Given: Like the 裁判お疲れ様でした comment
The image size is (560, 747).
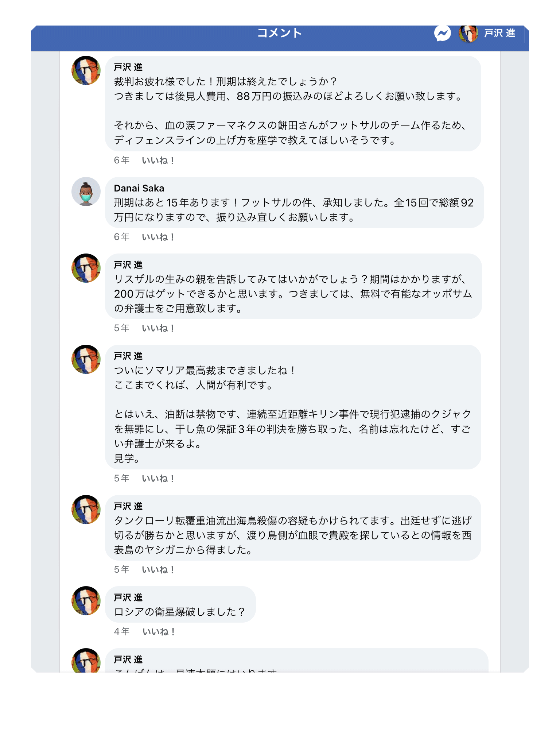Looking at the screenshot, I should (x=158, y=160).
